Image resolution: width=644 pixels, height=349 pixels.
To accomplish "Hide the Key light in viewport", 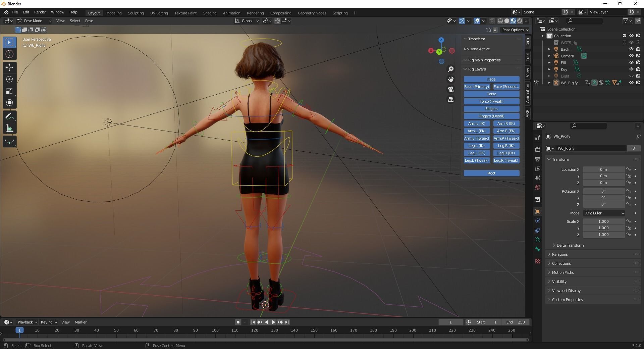I will (631, 69).
